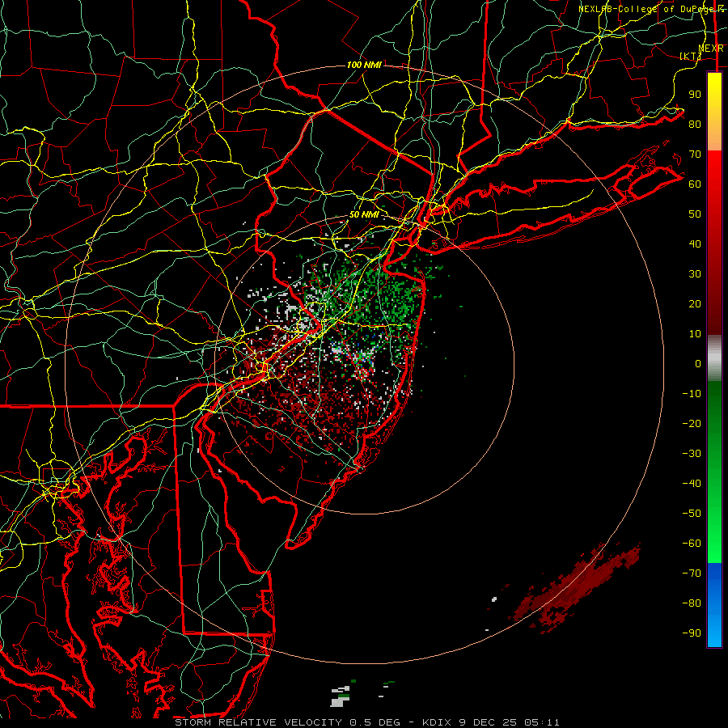Image resolution: width=728 pixels, height=728 pixels.
Task: Select the positive 20 scale label
Action: (695, 303)
